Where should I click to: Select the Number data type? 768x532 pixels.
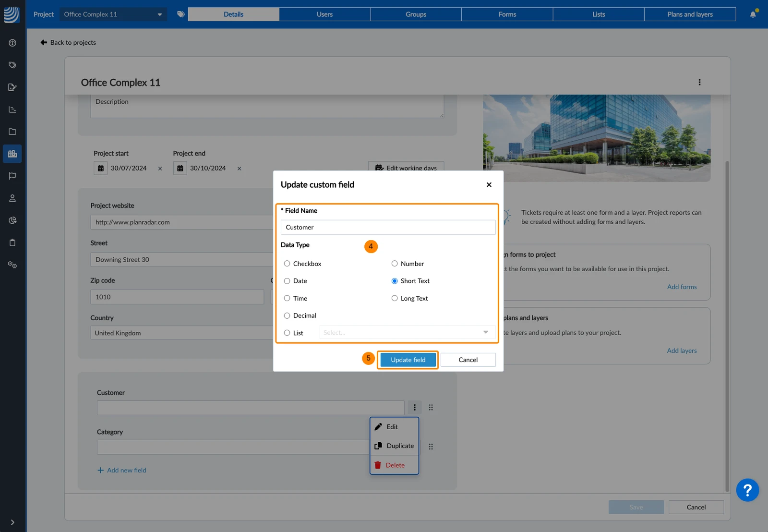(x=395, y=264)
